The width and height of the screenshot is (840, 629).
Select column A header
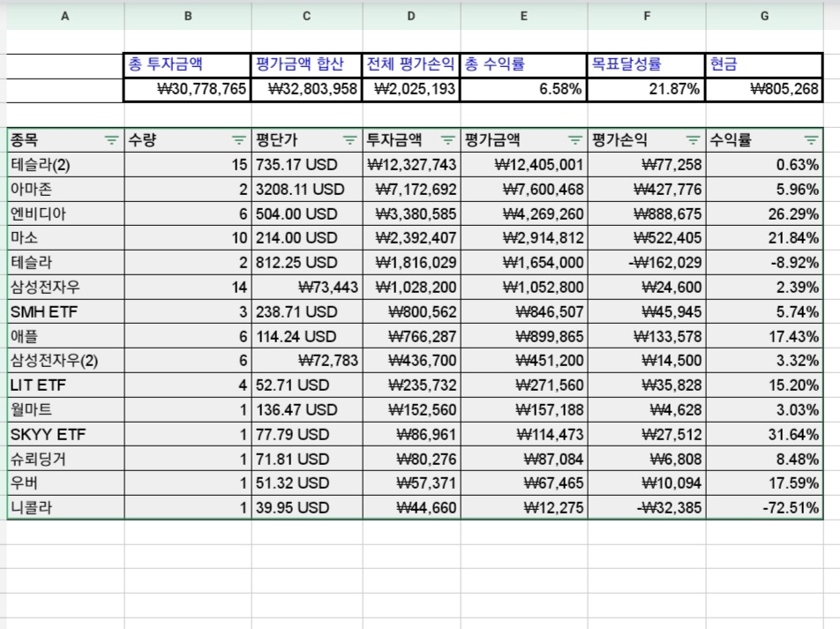[x=65, y=16]
